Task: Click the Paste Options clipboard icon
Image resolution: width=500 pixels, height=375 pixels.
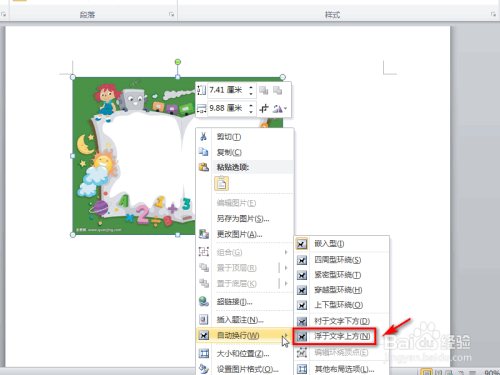Action: coord(204,167)
